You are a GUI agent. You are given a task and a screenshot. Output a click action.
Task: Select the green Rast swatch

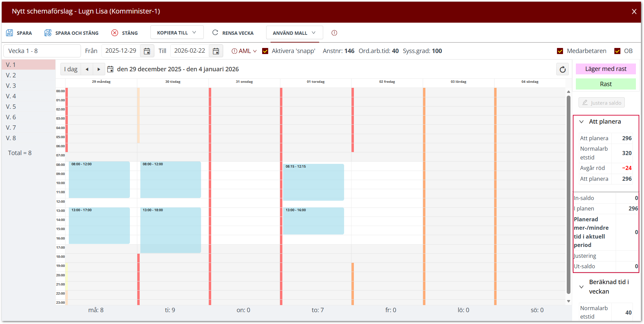(606, 84)
